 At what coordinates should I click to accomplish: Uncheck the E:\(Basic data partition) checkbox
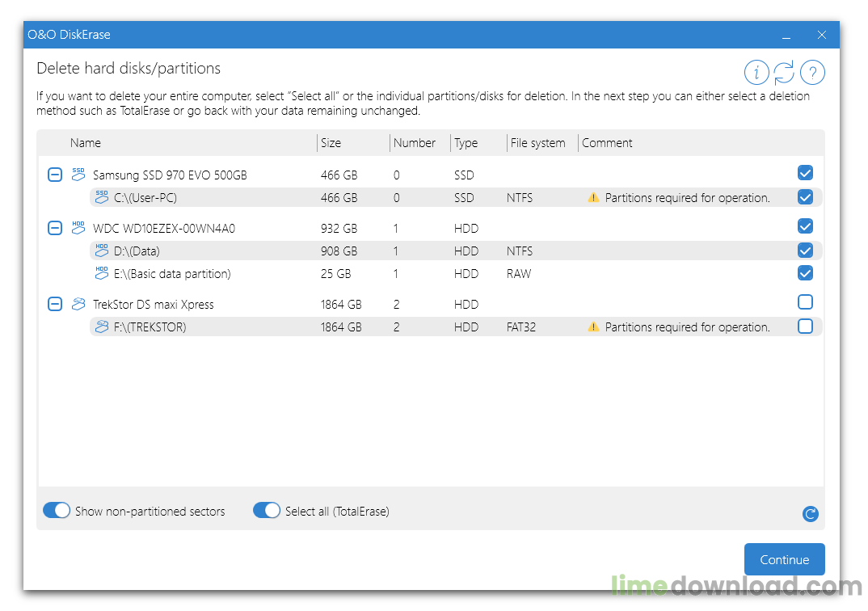pos(806,273)
